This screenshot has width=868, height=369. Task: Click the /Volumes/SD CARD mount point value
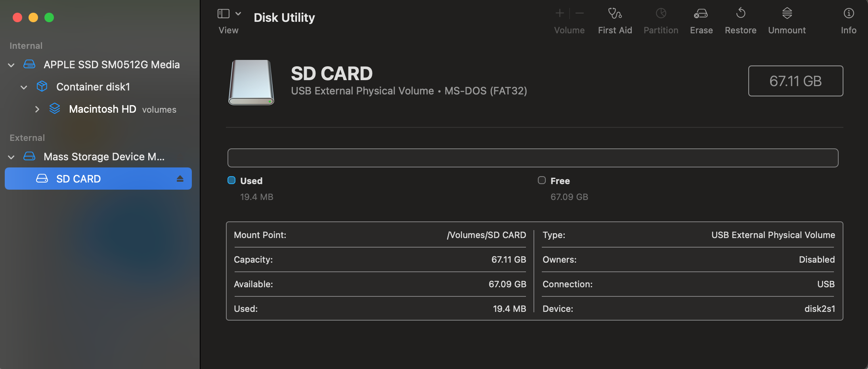click(486, 235)
